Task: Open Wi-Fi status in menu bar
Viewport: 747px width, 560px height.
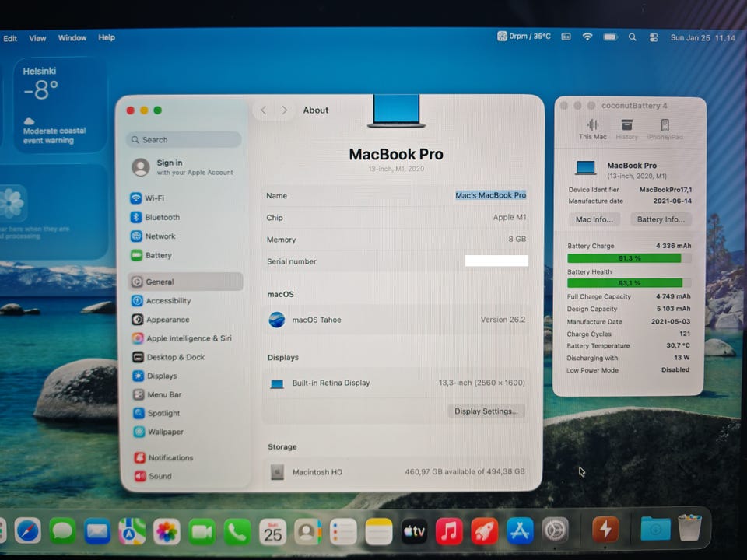Action: click(587, 37)
